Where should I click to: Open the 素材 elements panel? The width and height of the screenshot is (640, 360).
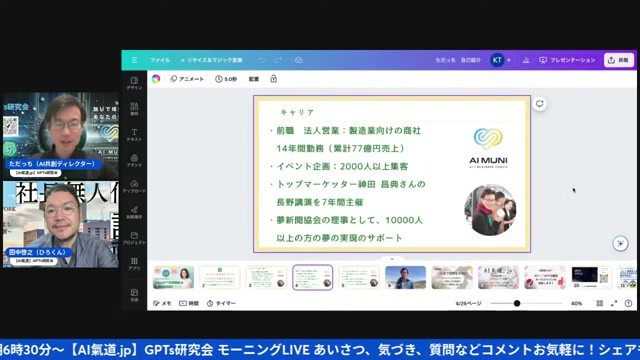(134, 109)
